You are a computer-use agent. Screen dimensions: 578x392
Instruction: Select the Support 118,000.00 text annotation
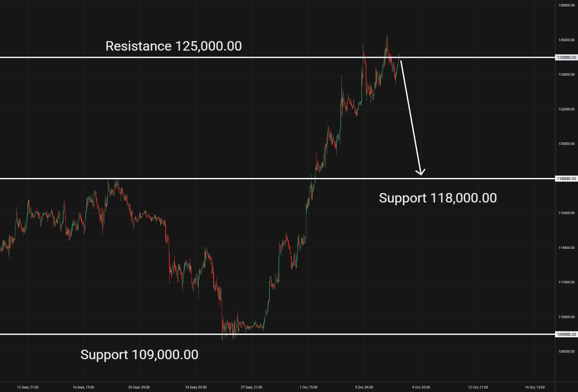coord(438,198)
